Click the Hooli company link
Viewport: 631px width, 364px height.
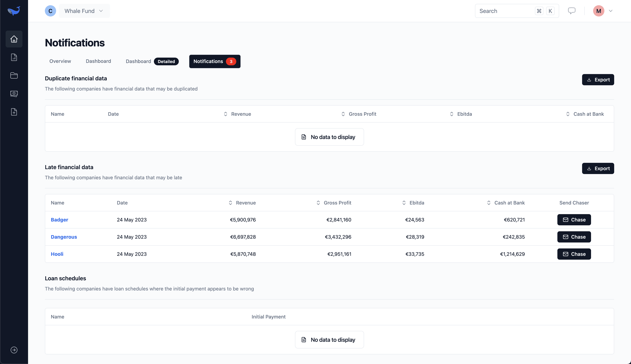coord(57,254)
